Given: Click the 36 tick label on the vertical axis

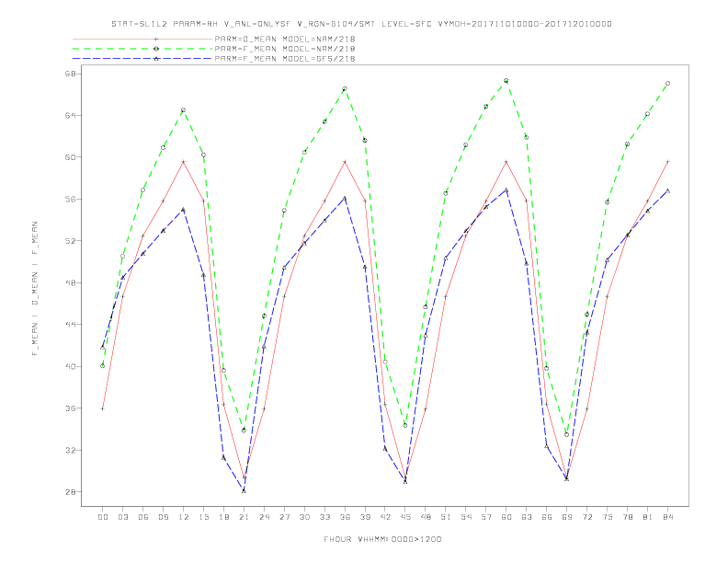Looking at the screenshot, I should tap(70, 408).
